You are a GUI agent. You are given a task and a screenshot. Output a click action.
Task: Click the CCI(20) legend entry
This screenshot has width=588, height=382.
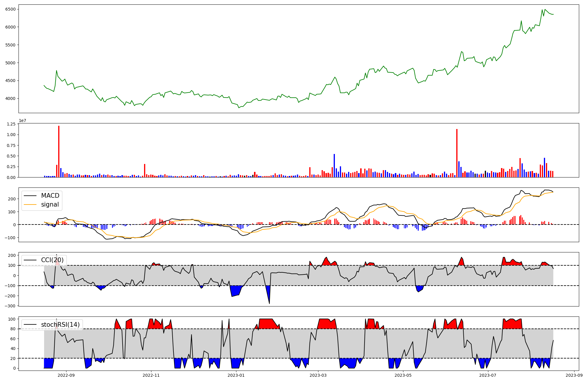click(x=52, y=260)
